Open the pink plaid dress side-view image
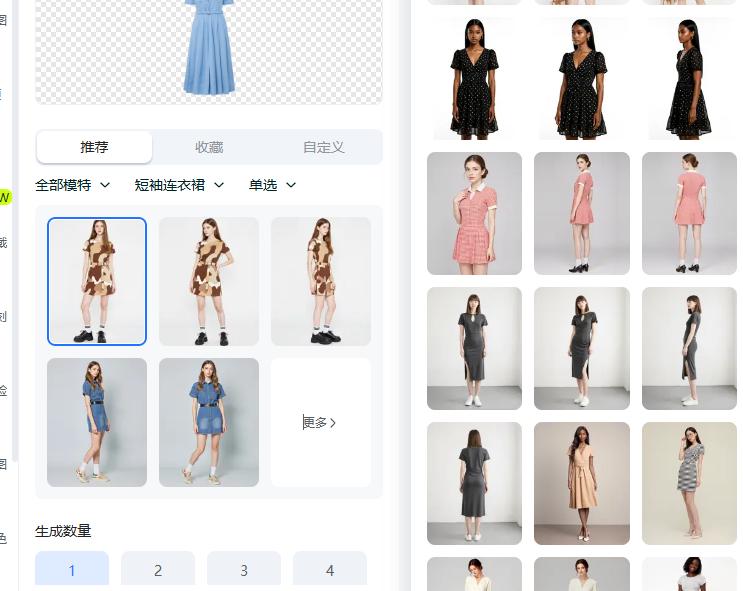 582,213
